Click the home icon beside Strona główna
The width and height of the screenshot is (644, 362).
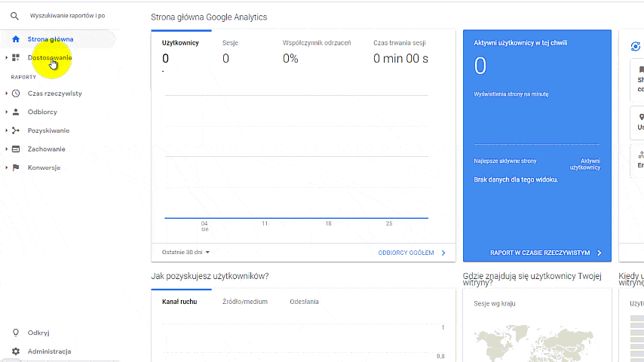[x=16, y=39]
